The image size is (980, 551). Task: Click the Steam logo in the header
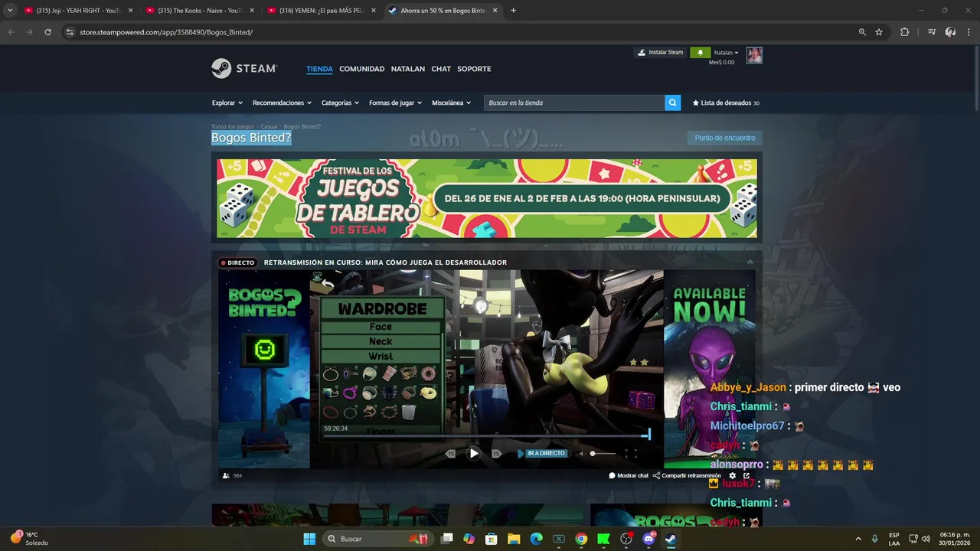pyautogui.click(x=244, y=68)
